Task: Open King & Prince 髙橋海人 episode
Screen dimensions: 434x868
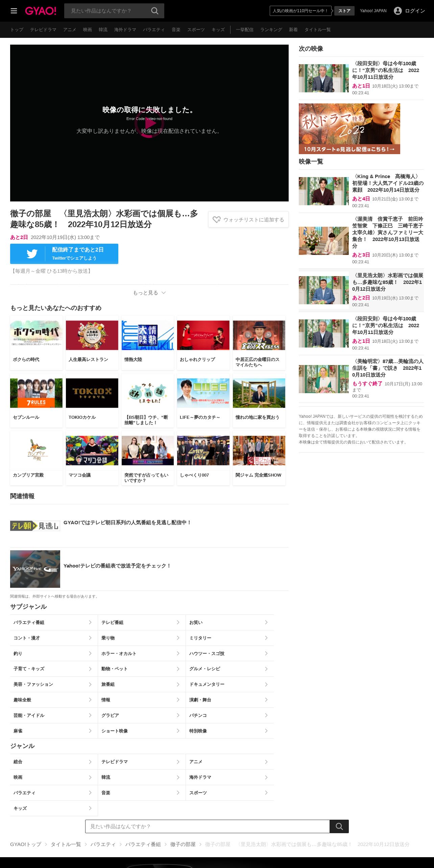Action: [361, 191]
